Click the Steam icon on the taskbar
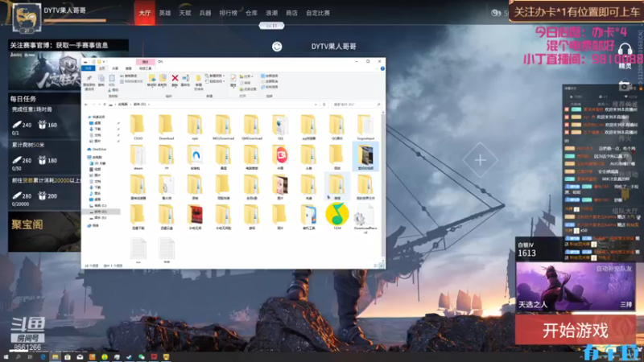 (x=129, y=357)
